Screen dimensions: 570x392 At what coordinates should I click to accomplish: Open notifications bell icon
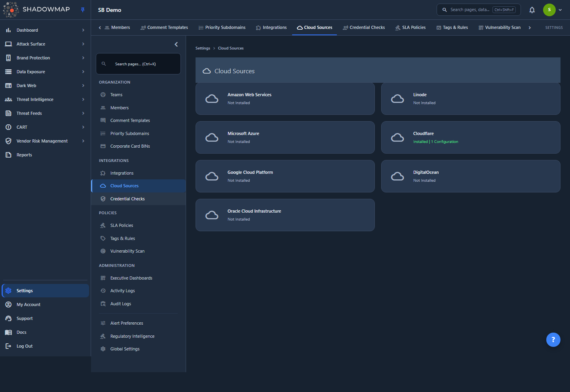(x=532, y=10)
